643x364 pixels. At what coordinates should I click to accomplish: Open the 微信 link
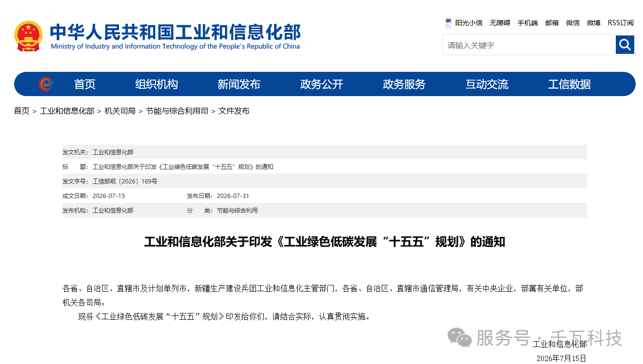pyautogui.click(x=573, y=23)
